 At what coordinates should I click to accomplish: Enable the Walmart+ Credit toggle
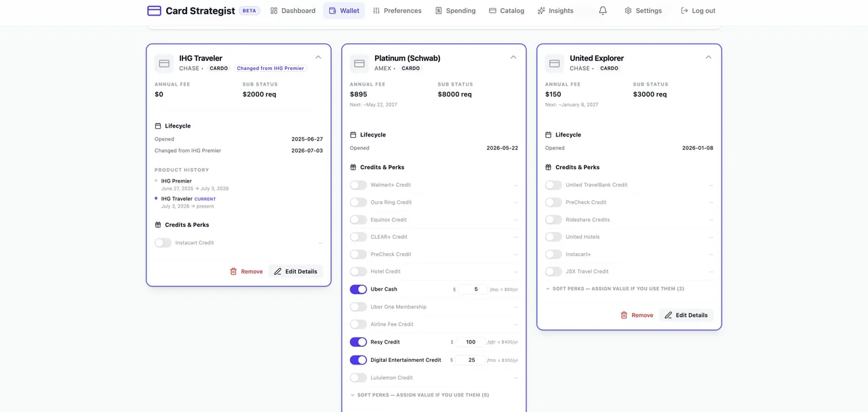(359, 185)
